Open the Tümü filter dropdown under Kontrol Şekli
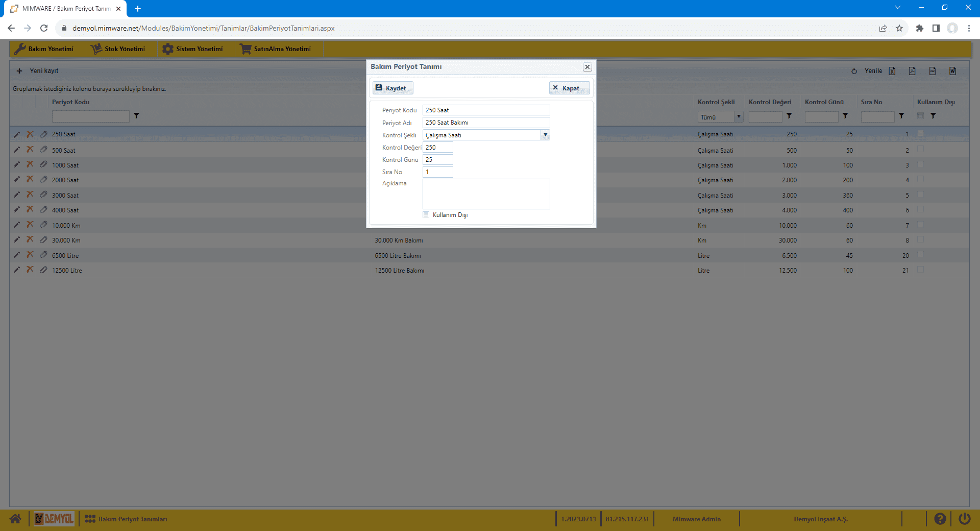This screenshot has height=531, width=980. click(738, 117)
